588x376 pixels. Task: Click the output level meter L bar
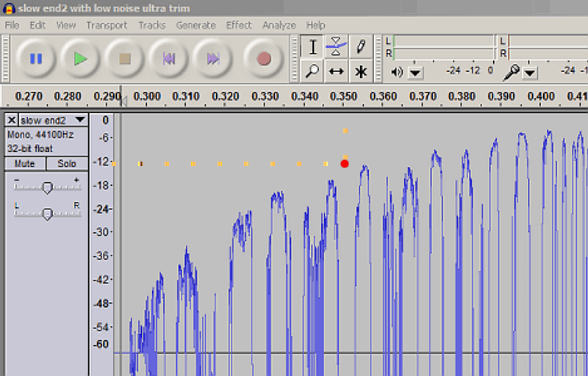444,41
